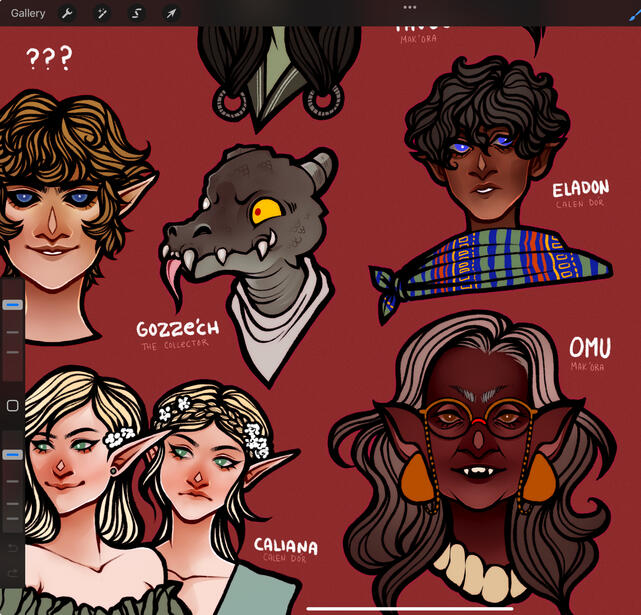641x615 pixels.
Task: Click the brush opacity slider handle
Action: pyautogui.click(x=13, y=455)
